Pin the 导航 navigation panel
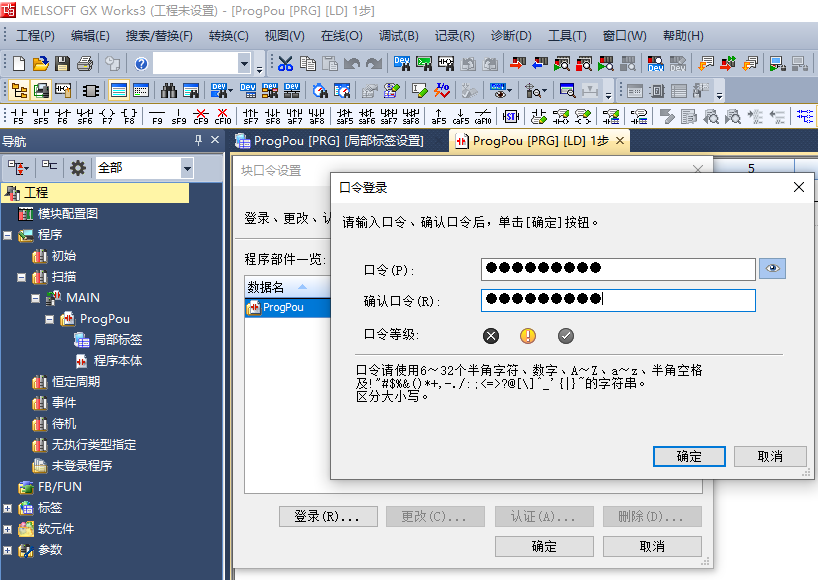The image size is (818, 580). [x=197, y=141]
